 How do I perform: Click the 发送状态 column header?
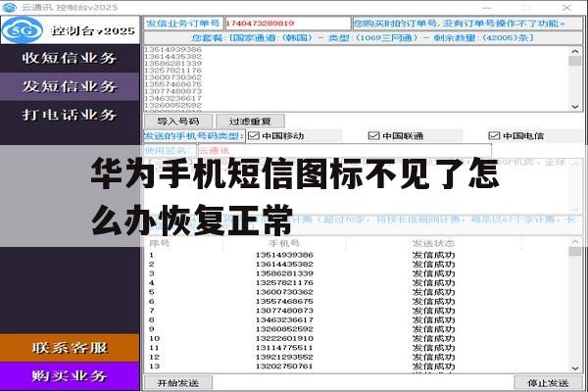click(433, 243)
